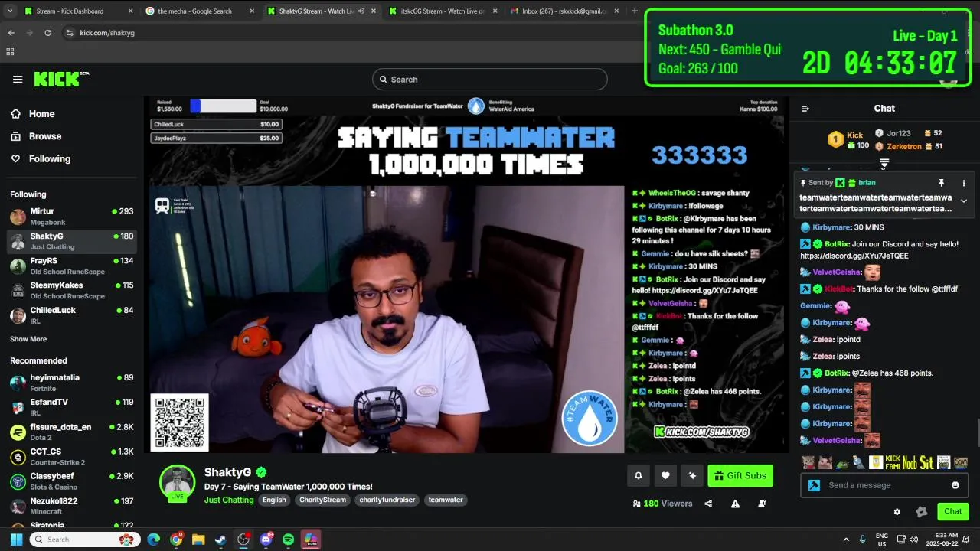Switch to Gmail Inbox tab

click(x=564, y=11)
